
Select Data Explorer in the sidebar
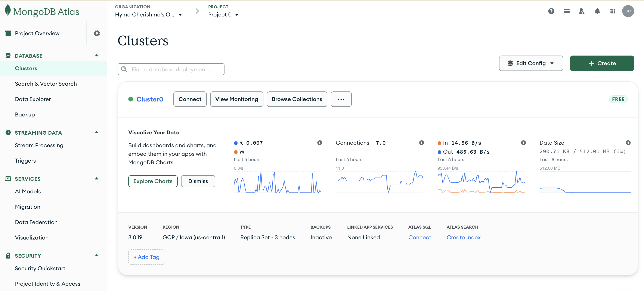(33, 99)
